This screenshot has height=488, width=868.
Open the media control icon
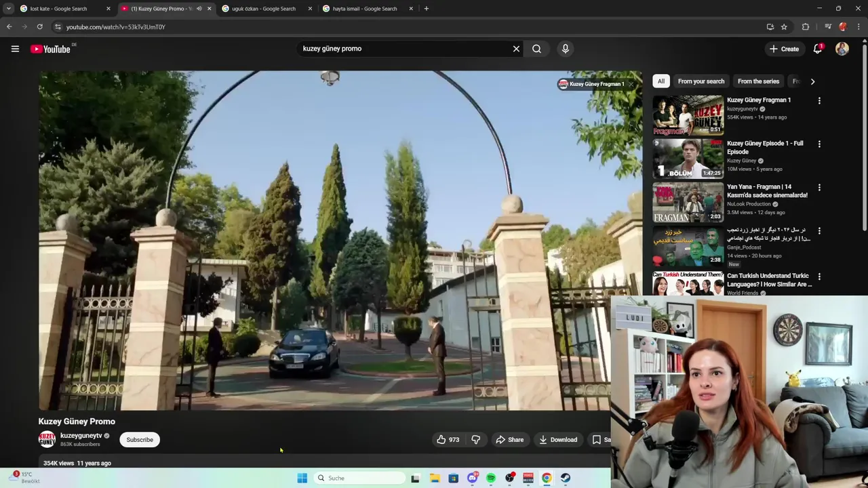(828, 27)
